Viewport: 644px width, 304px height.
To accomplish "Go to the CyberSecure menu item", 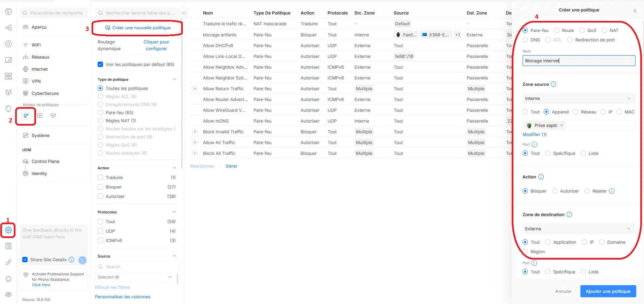I will 45,93.
